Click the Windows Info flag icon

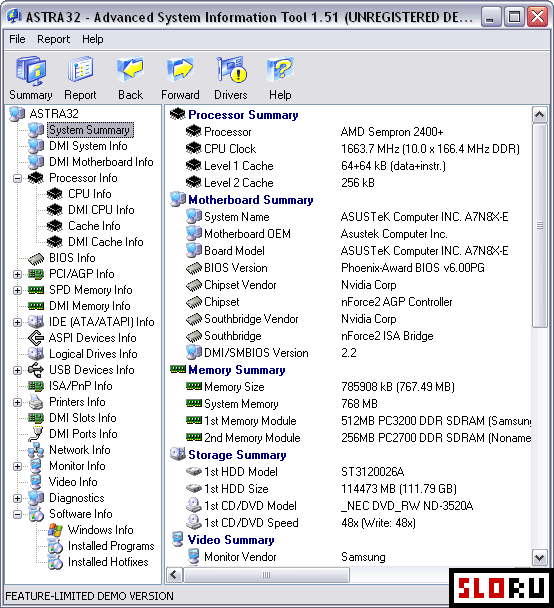55,530
